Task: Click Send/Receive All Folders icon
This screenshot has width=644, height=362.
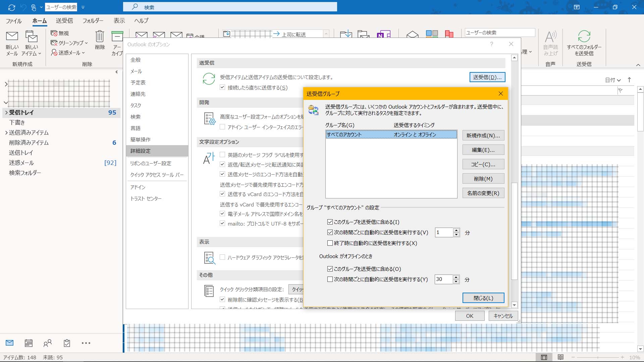Action: point(584,37)
